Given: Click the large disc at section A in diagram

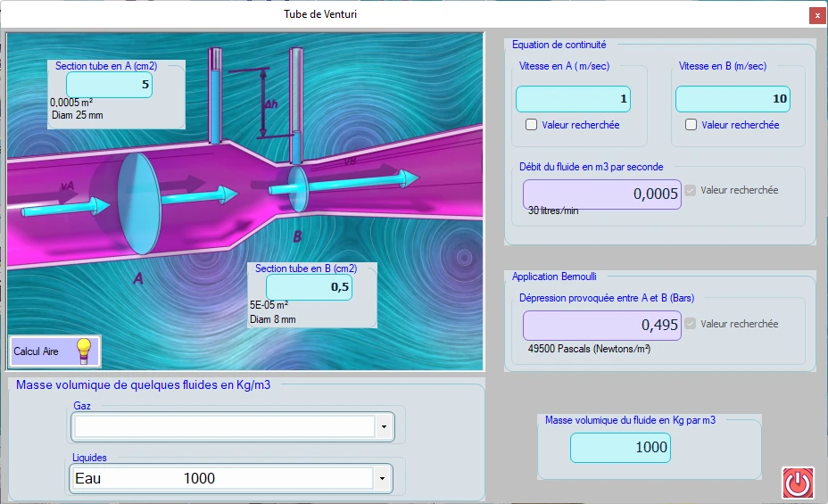Looking at the screenshot, I should (139, 204).
